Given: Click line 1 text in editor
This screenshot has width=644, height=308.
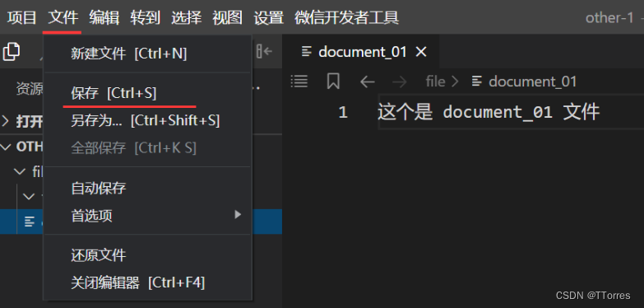Looking at the screenshot, I should pos(489,112).
